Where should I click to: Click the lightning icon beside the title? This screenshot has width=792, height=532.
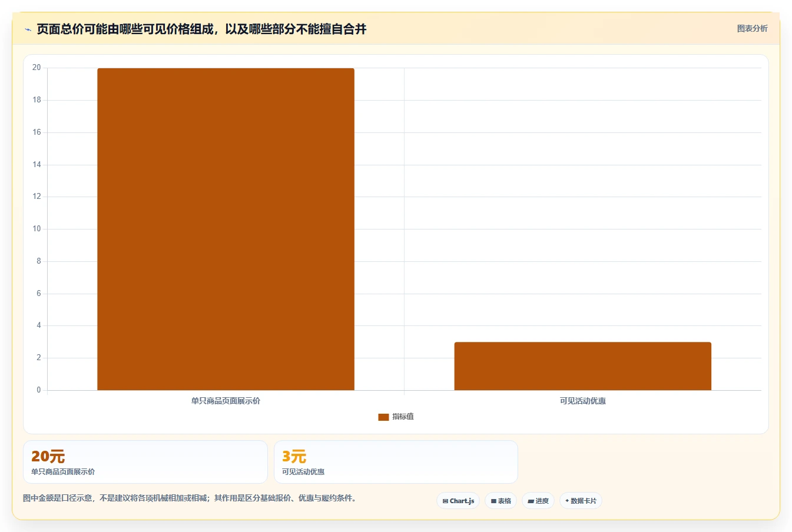[x=28, y=29]
